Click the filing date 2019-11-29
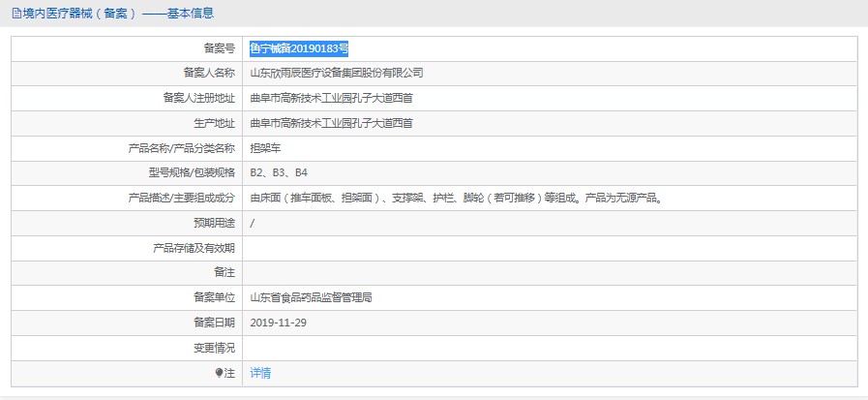868x400 pixels. click(x=278, y=323)
